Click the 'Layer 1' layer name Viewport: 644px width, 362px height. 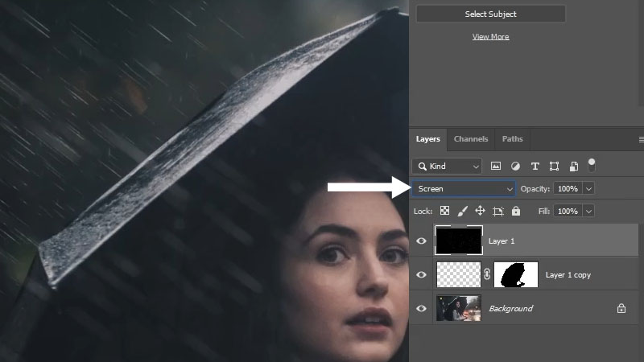coord(501,241)
